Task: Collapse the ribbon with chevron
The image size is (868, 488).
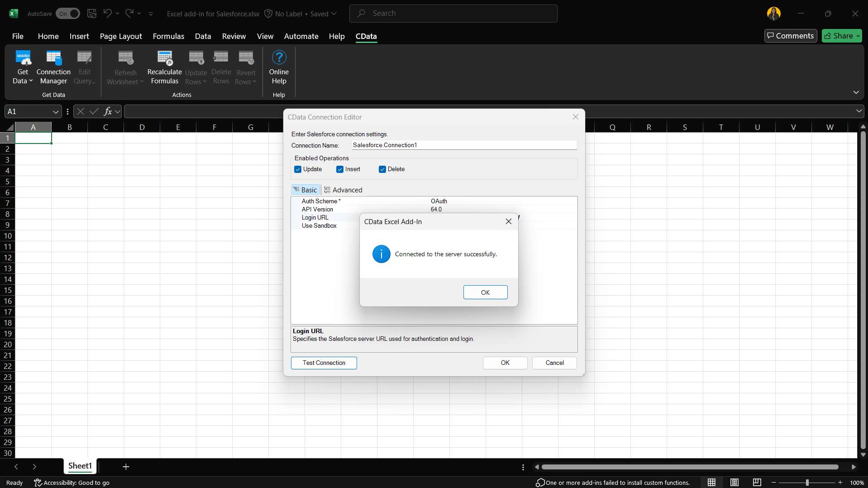Action: 856,92
